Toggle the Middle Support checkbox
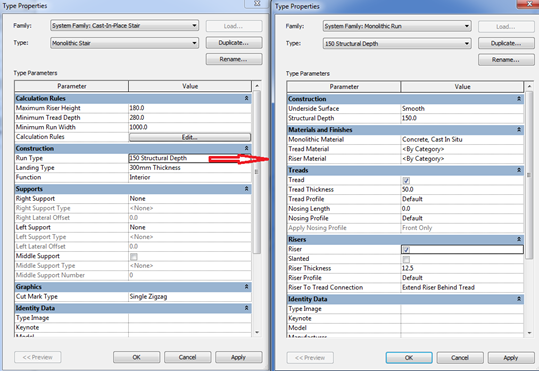 pos(134,257)
